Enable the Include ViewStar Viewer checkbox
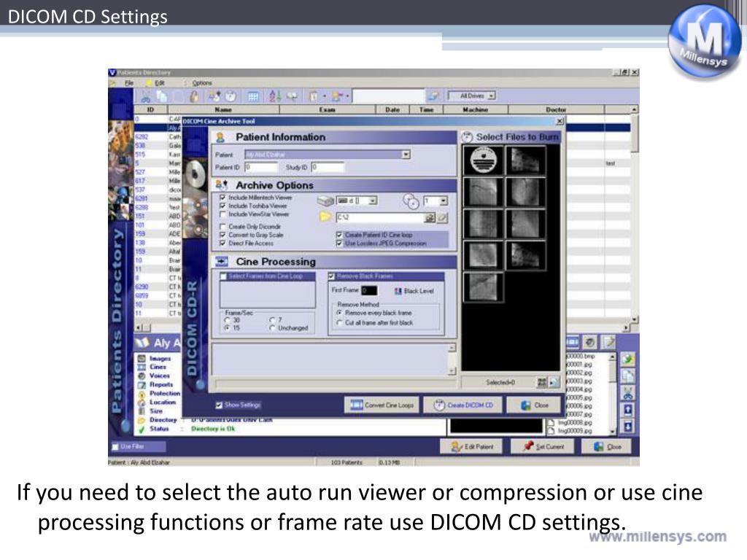 (222, 215)
